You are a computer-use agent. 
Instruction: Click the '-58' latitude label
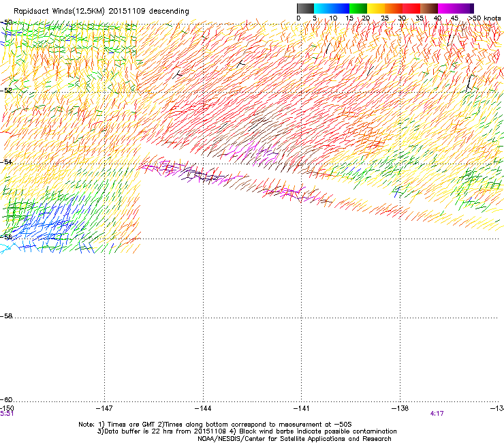pyautogui.click(x=6, y=316)
